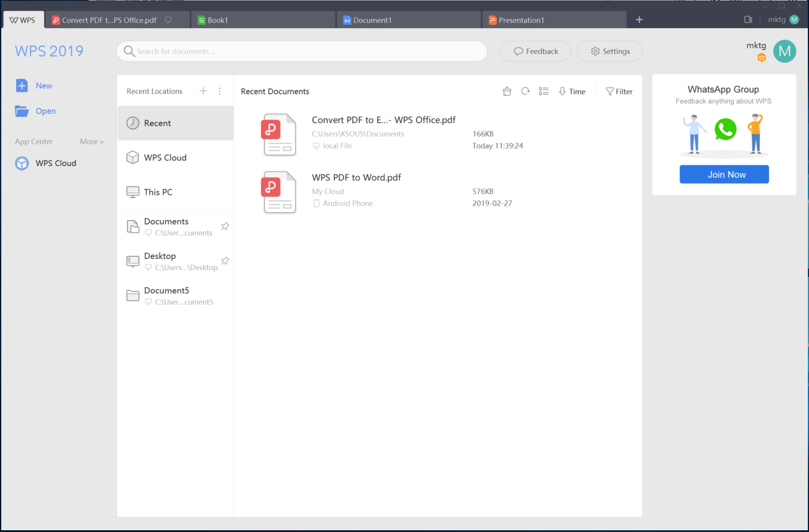Open the Filter dropdown
Viewport: 809px width, 532px height.
click(x=619, y=91)
